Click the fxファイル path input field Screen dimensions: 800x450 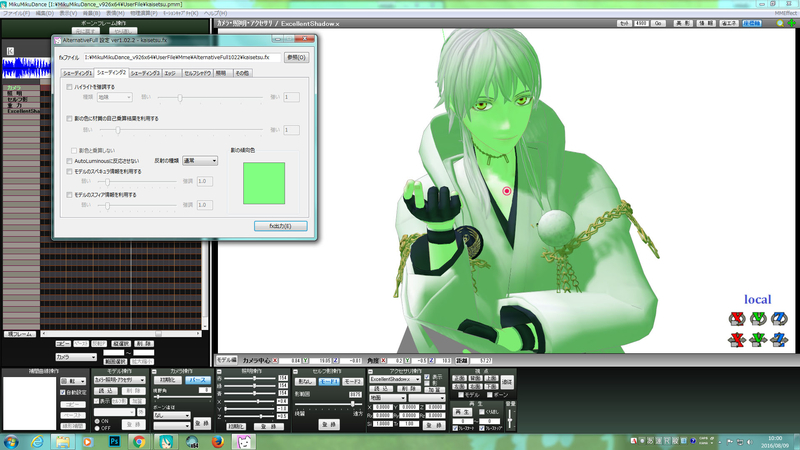click(x=182, y=58)
